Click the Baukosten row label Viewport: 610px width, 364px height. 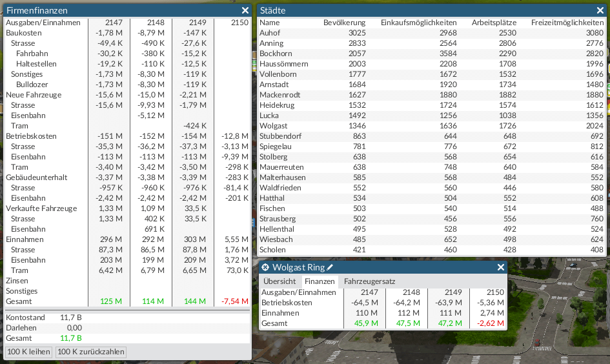click(24, 33)
